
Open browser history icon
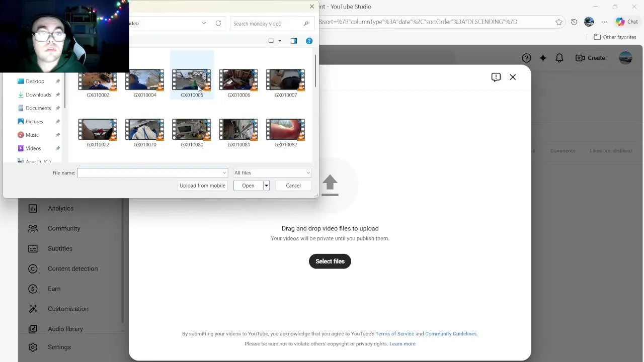coord(574,22)
